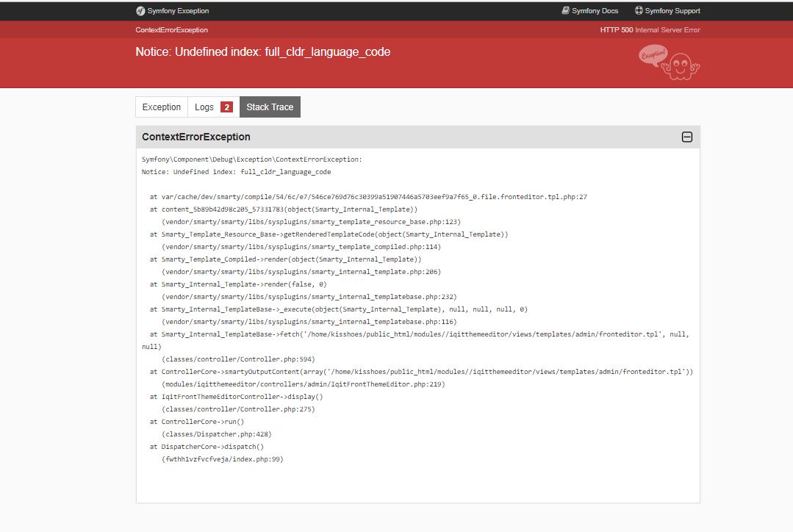Screen dimensions: 793x532
Task: Click the ControllerCore->smartyOutputContent trace line
Action: pos(421,372)
